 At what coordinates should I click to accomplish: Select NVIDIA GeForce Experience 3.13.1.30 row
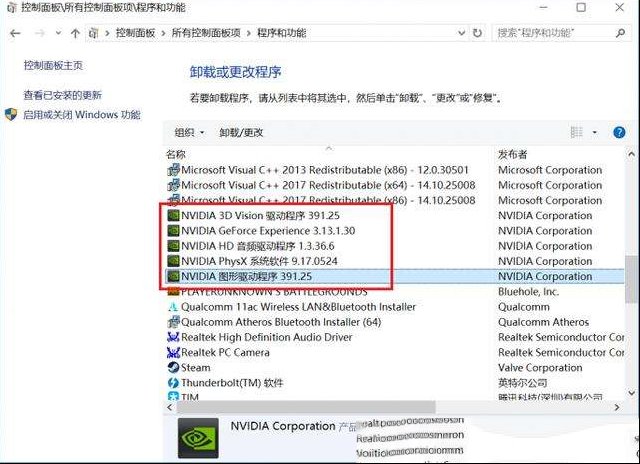[x=394, y=231]
